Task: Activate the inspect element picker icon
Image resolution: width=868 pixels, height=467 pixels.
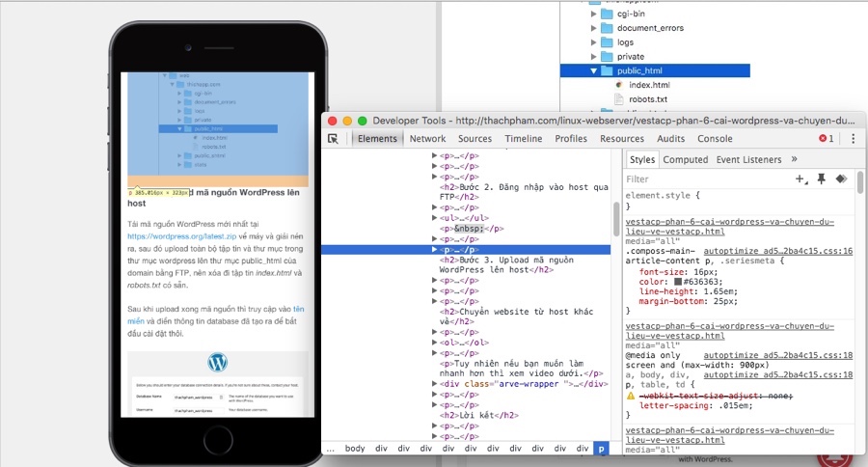Action: click(333, 139)
